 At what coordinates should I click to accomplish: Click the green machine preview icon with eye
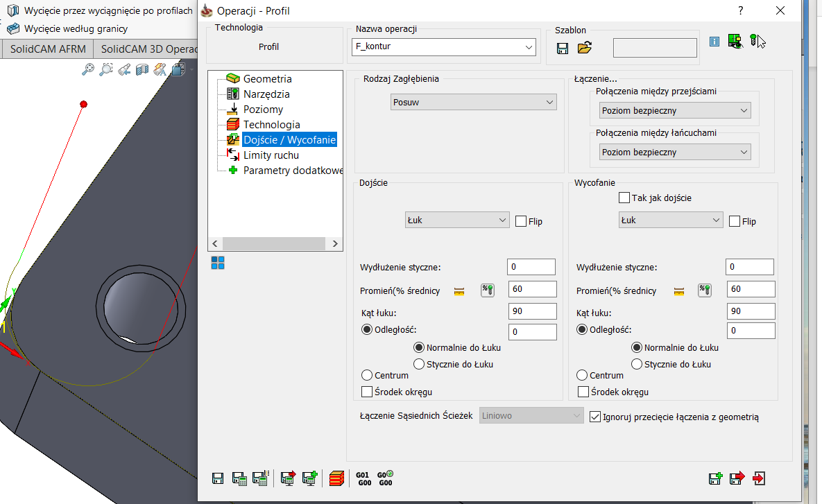coord(735,42)
